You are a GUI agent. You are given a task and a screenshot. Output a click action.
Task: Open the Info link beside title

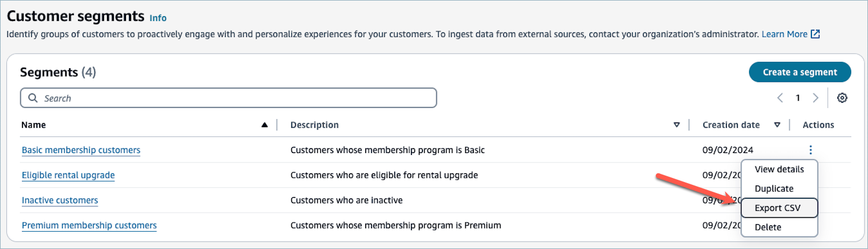pos(158,18)
